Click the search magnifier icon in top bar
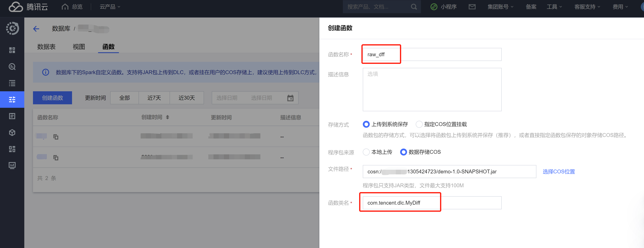Screen dimensions: 644x248 (x=414, y=7)
